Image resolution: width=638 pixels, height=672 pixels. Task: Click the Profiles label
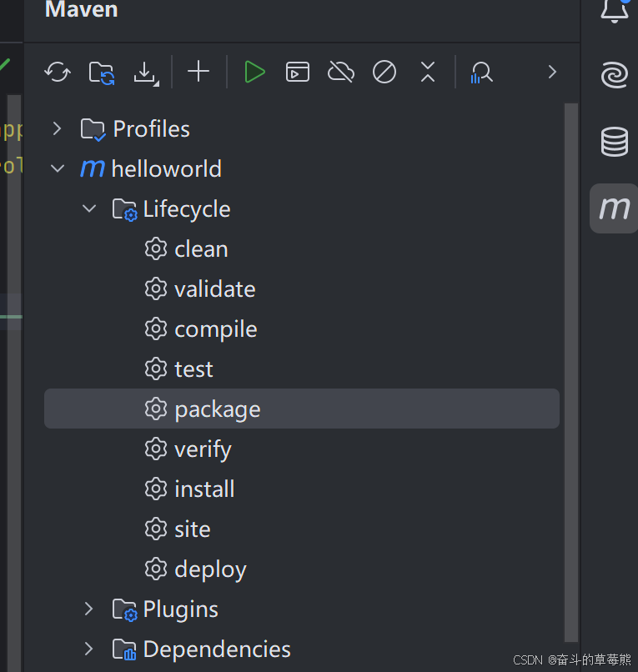(x=151, y=128)
